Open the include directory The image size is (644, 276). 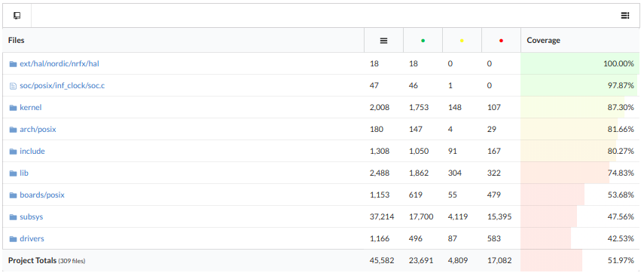(32, 152)
